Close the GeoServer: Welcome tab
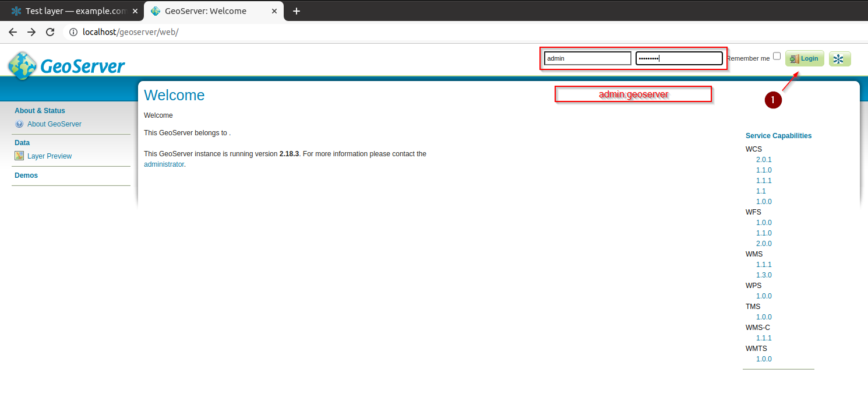Image resolution: width=868 pixels, height=397 pixels. pyautogui.click(x=274, y=11)
